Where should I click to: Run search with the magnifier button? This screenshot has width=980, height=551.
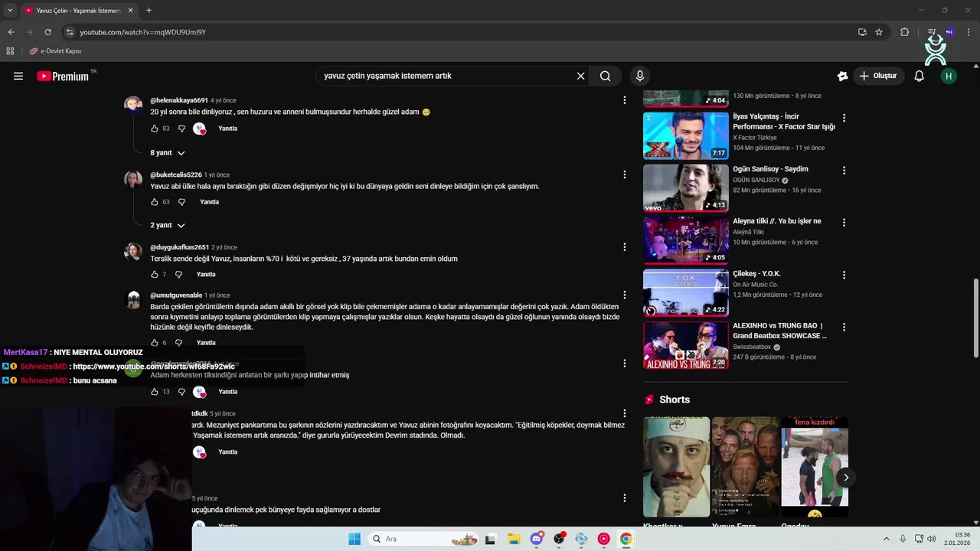(605, 76)
